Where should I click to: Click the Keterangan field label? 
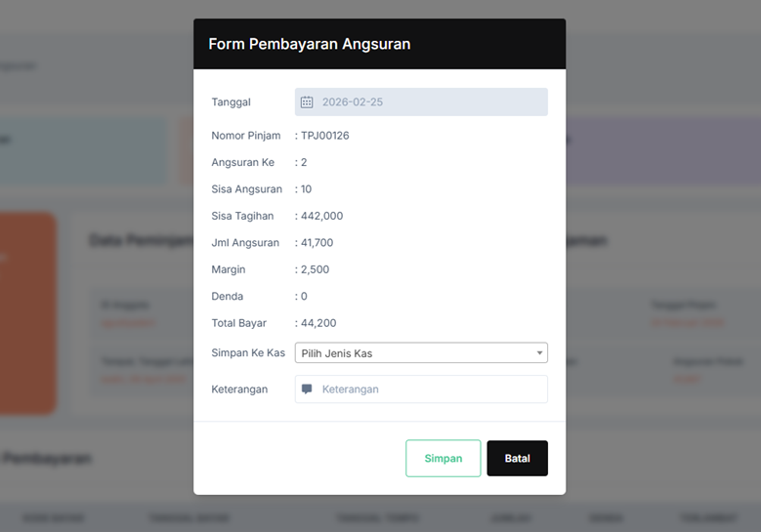(239, 389)
